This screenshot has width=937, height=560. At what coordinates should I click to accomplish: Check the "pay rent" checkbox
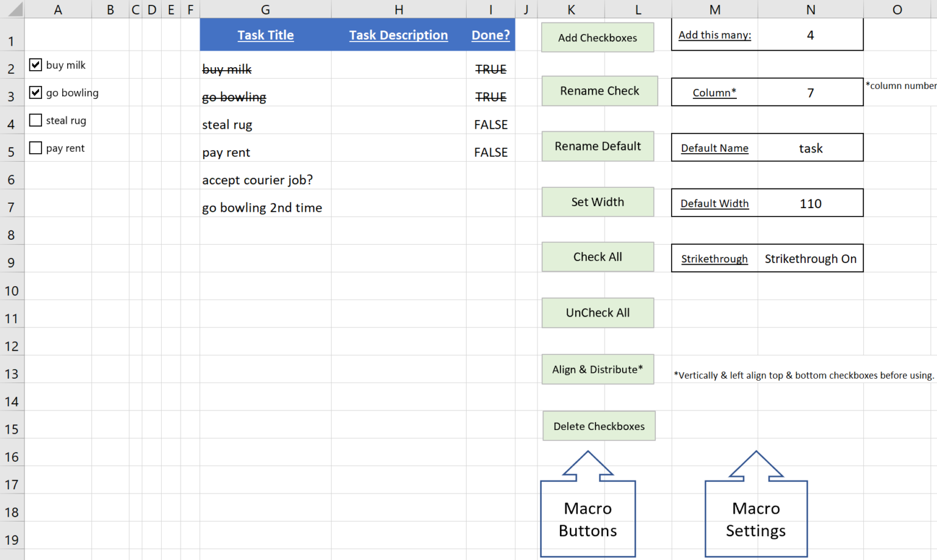tap(35, 148)
